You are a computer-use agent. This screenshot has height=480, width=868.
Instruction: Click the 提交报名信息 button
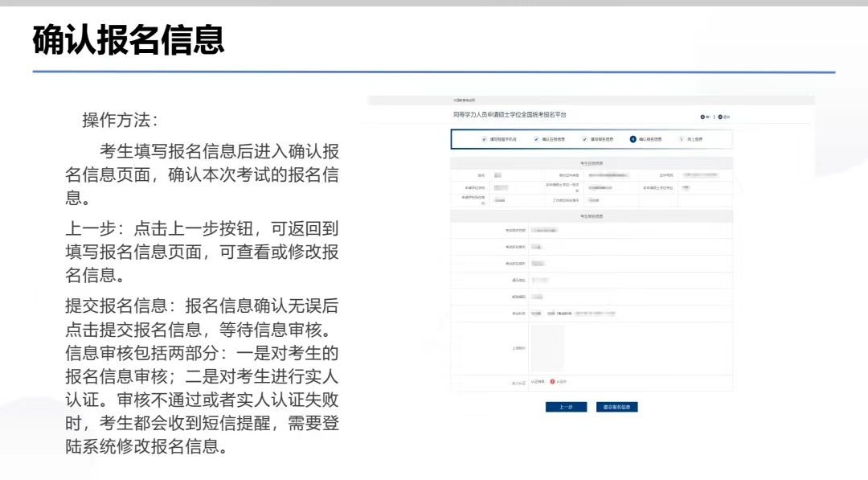[616, 407]
